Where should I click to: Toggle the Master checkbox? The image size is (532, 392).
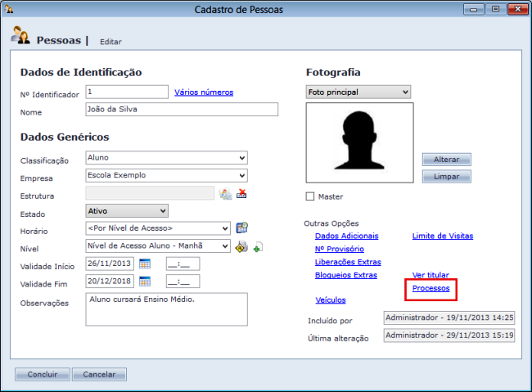point(310,196)
